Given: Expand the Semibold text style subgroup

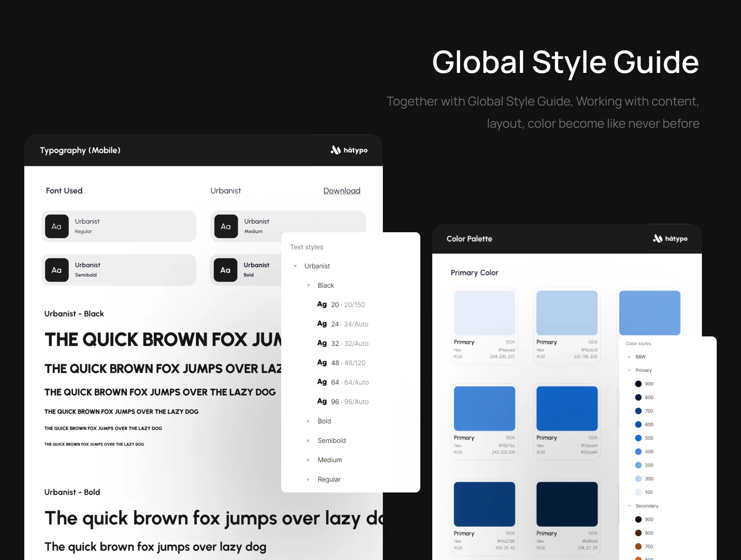Looking at the screenshot, I should 308,441.
